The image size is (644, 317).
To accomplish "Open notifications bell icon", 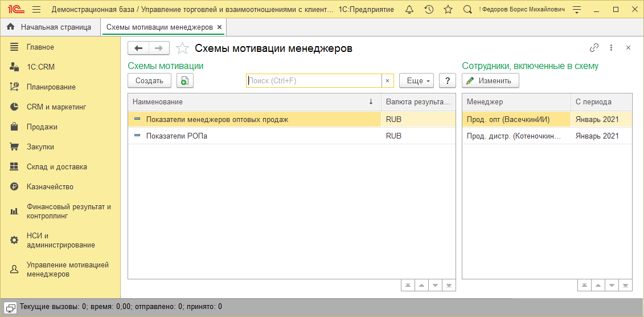I will 409,9.
